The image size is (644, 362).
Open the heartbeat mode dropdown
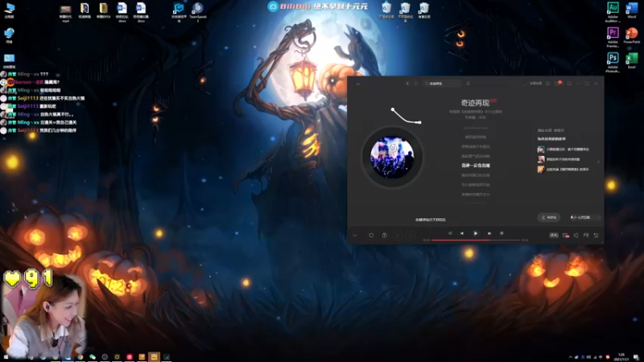(586, 217)
